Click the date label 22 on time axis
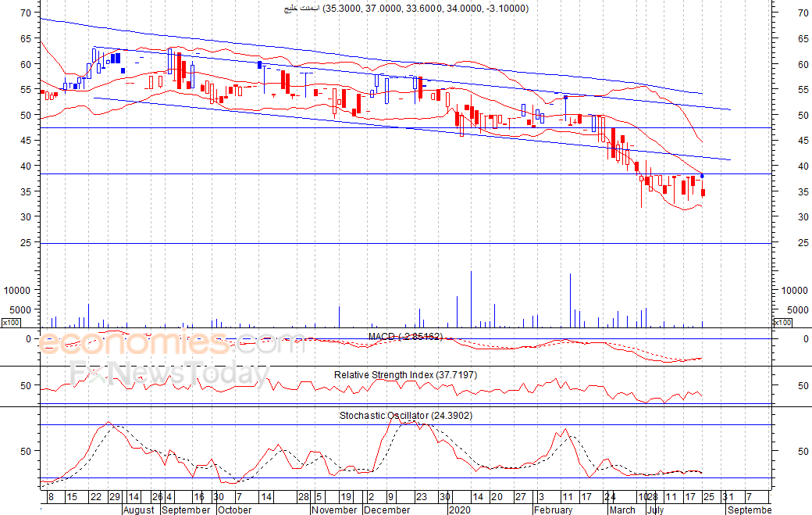Image resolution: width=812 pixels, height=515 pixels. pos(96,497)
